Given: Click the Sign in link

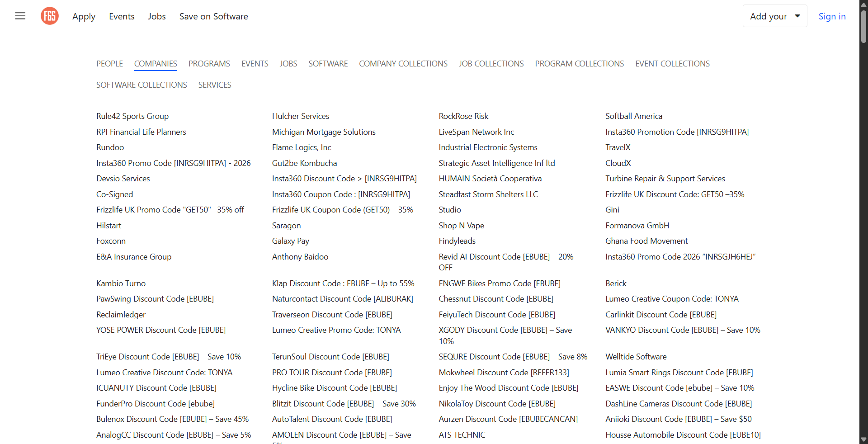Looking at the screenshot, I should pos(832,16).
